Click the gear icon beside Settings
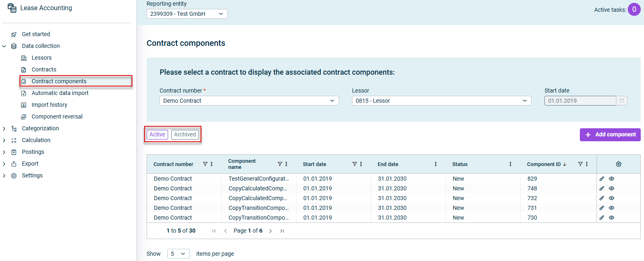The height and width of the screenshot is (261, 644). pos(14,176)
